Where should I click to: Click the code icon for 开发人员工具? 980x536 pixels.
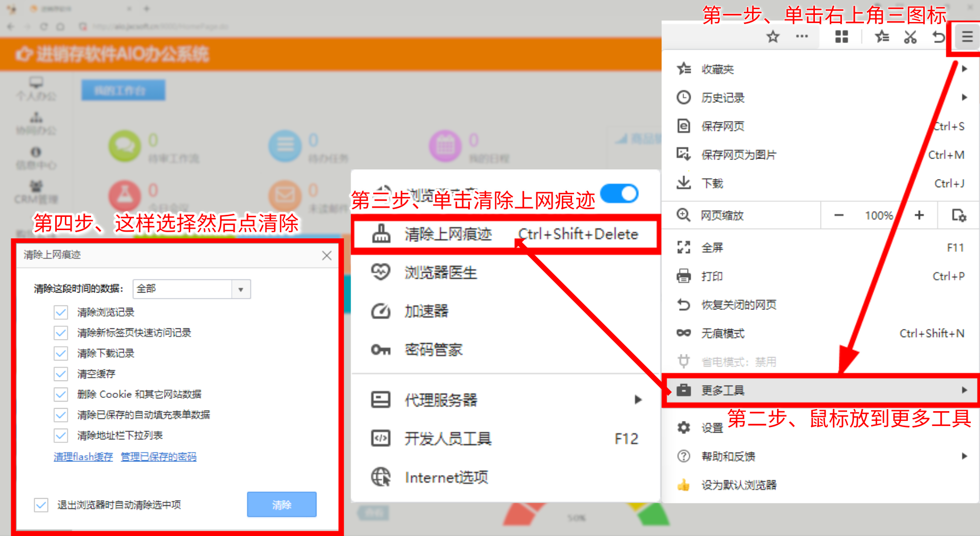[381, 438]
